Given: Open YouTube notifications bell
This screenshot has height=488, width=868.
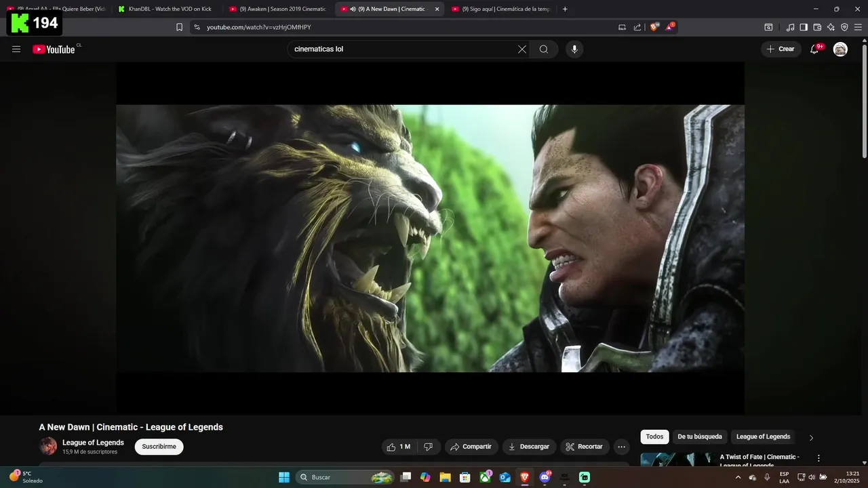Looking at the screenshot, I should coord(814,49).
